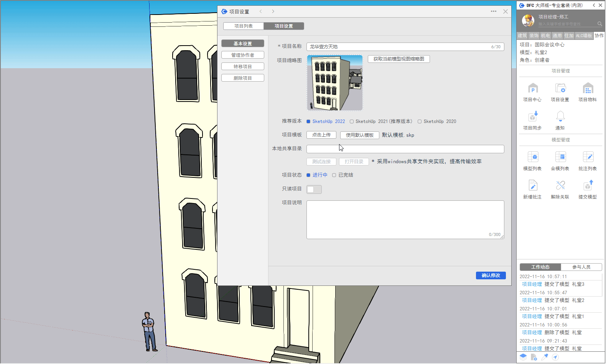Click the 新增批注 icon
Viewport: 606px width, 364px height.
click(x=533, y=186)
